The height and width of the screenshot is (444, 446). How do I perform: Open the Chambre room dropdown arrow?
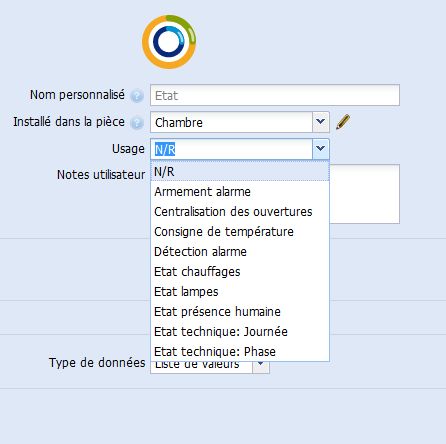321,122
